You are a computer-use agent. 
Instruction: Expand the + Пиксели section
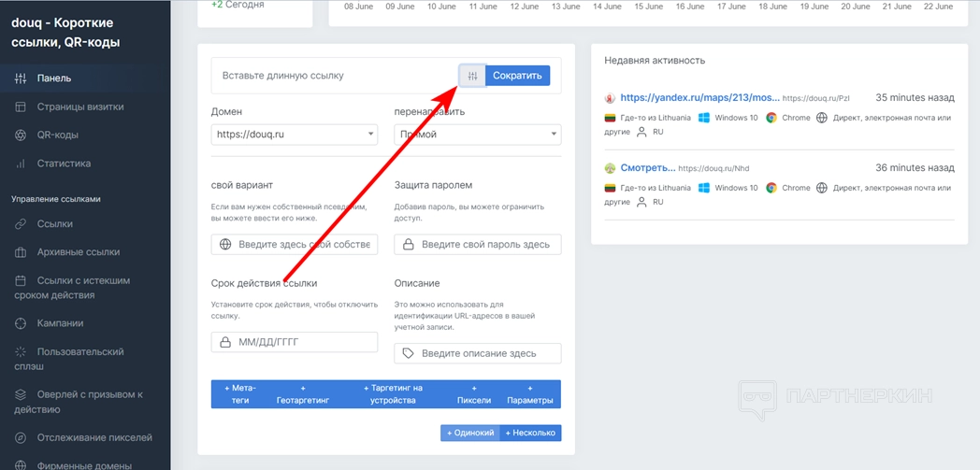point(474,394)
